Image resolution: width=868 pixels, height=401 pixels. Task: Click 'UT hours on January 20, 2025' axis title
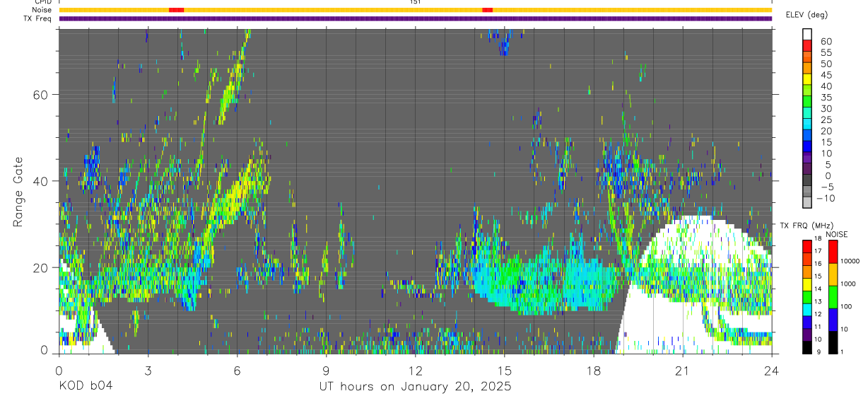(x=415, y=387)
